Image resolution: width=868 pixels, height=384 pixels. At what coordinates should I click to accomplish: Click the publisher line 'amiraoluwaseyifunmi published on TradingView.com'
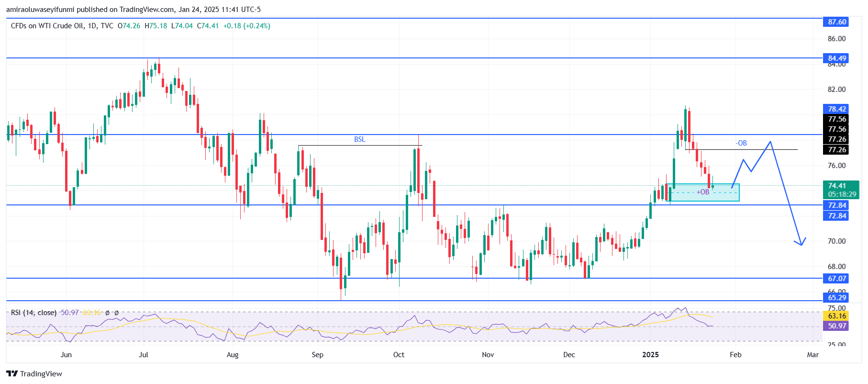click(89, 9)
